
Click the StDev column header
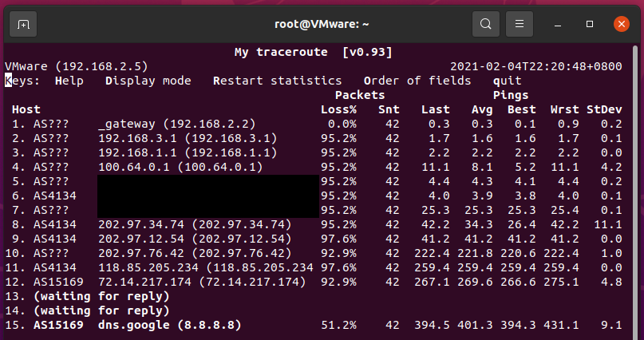[x=604, y=109]
